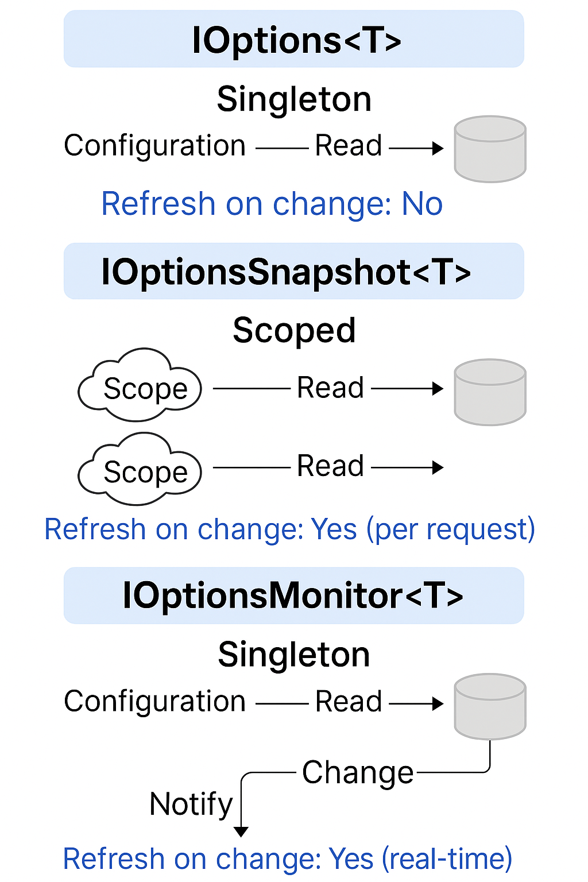Select the IOptions<T> header banner

point(294,40)
